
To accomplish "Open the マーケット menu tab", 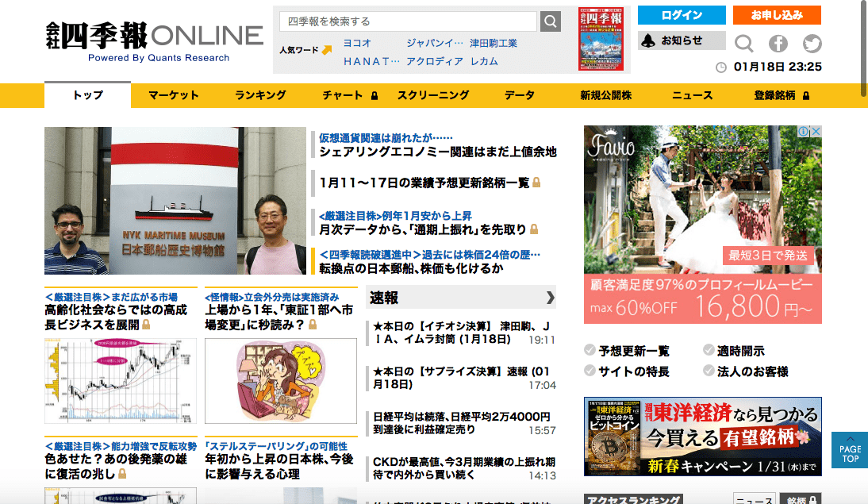I will 173,95.
